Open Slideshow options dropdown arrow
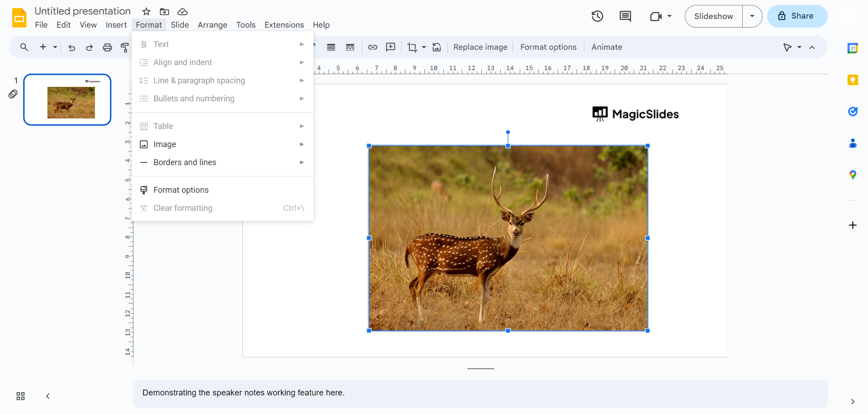This screenshot has height=414, width=868. click(752, 16)
